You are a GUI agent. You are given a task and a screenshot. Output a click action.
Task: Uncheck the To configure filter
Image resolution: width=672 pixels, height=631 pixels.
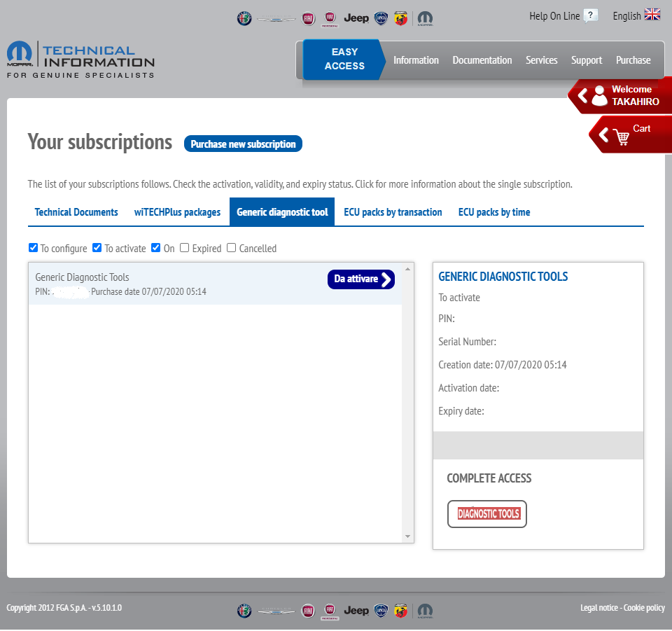pos(33,248)
